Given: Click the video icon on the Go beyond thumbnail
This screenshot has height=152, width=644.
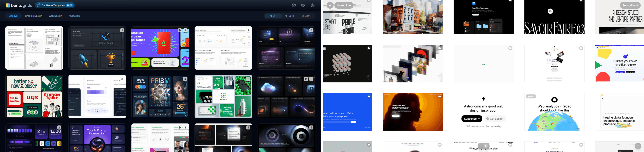Looking at the screenshot, I should click(x=581, y=144).
